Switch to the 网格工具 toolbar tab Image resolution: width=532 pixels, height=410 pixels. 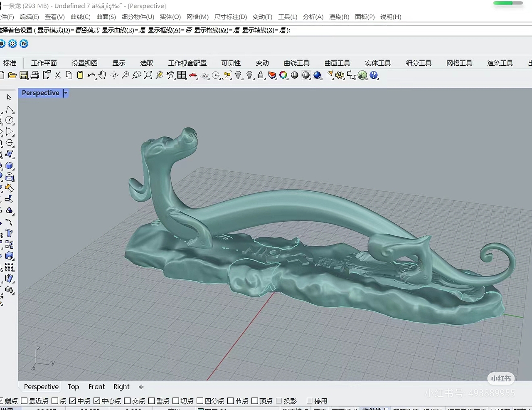459,63
